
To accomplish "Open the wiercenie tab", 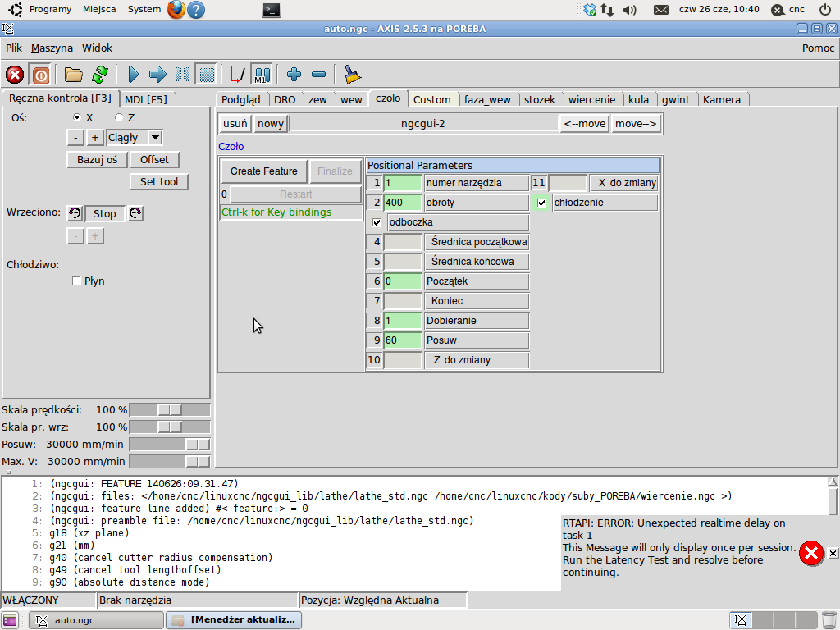I will pyautogui.click(x=592, y=99).
